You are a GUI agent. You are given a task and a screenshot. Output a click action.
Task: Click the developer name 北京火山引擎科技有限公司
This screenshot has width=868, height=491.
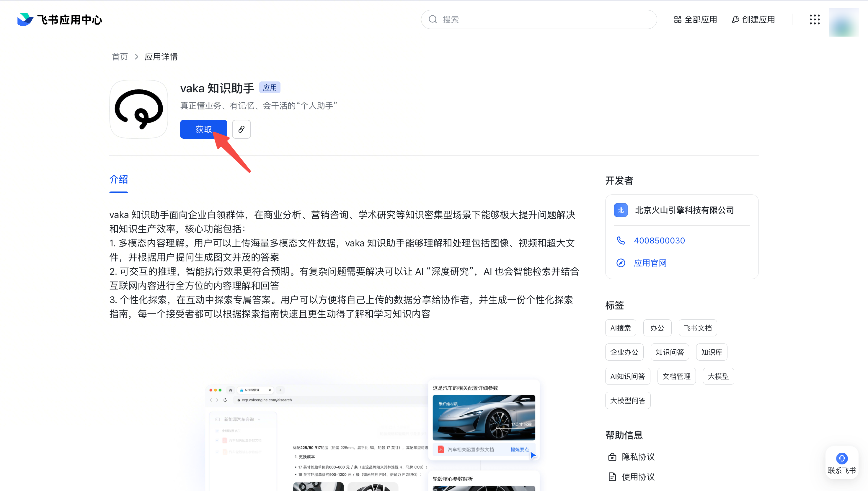684,210
